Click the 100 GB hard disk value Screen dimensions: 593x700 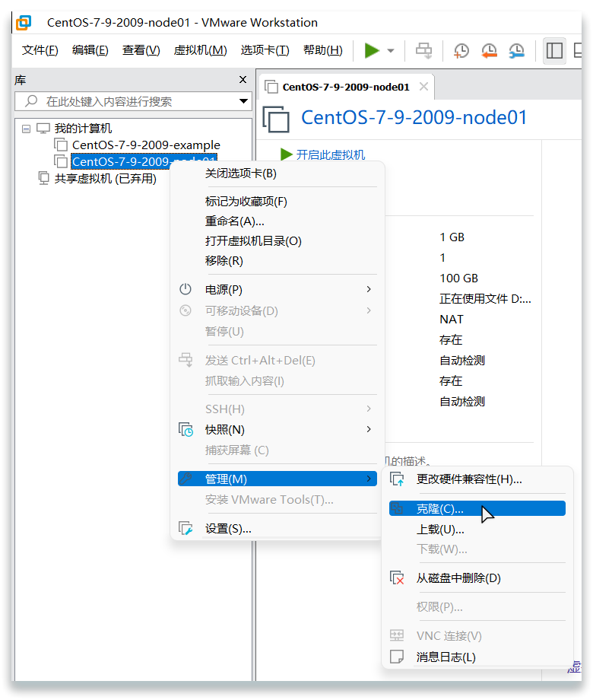click(x=458, y=278)
